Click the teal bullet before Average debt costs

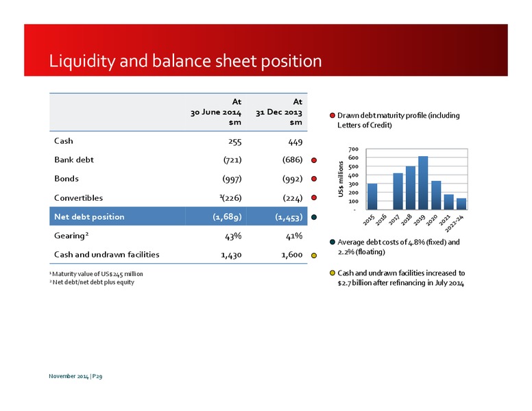332,242
